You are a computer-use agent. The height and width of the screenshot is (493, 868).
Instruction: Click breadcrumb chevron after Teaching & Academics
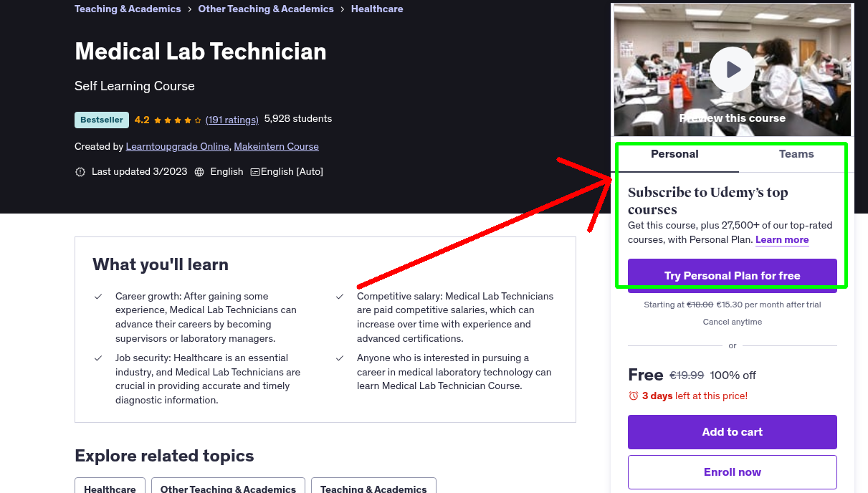pos(189,9)
